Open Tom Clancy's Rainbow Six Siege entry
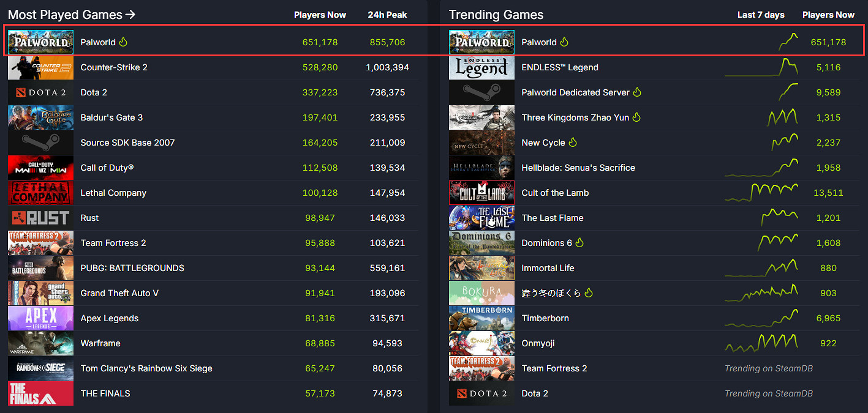Image resolution: width=868 pixels, height=413 pixels. coord(146,368)
